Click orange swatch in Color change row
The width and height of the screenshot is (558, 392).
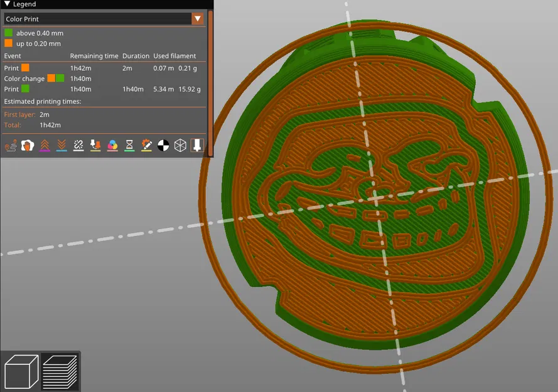click(x=51, y=78)
